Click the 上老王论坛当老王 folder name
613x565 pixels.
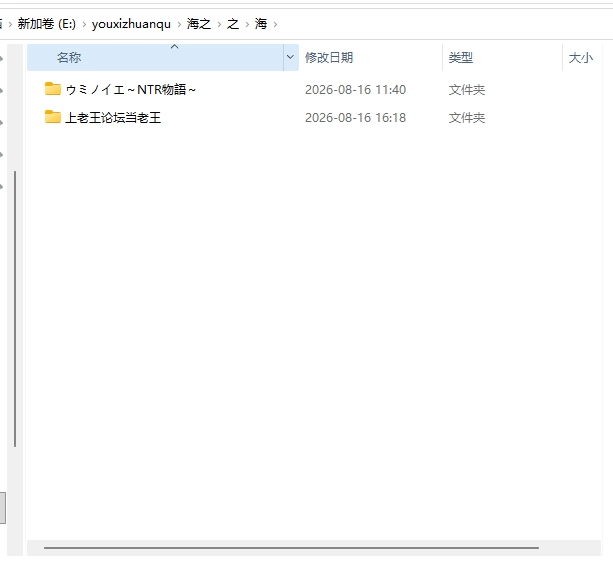[113, 117]
